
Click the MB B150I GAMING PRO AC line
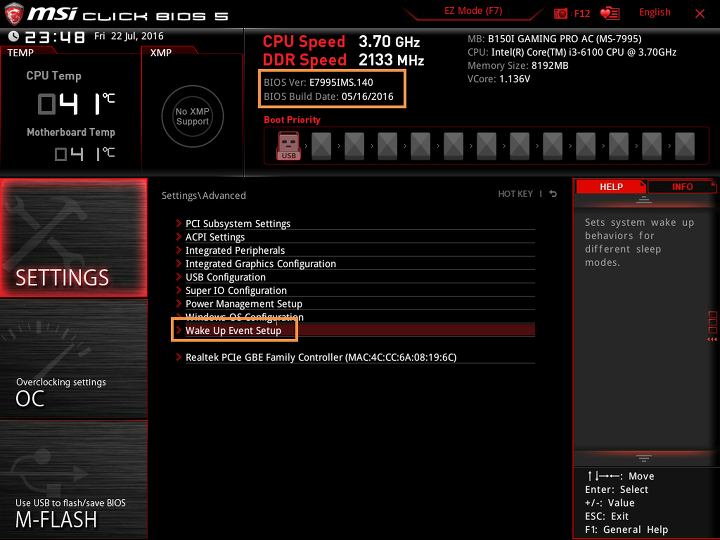click(x=554, y=39)
